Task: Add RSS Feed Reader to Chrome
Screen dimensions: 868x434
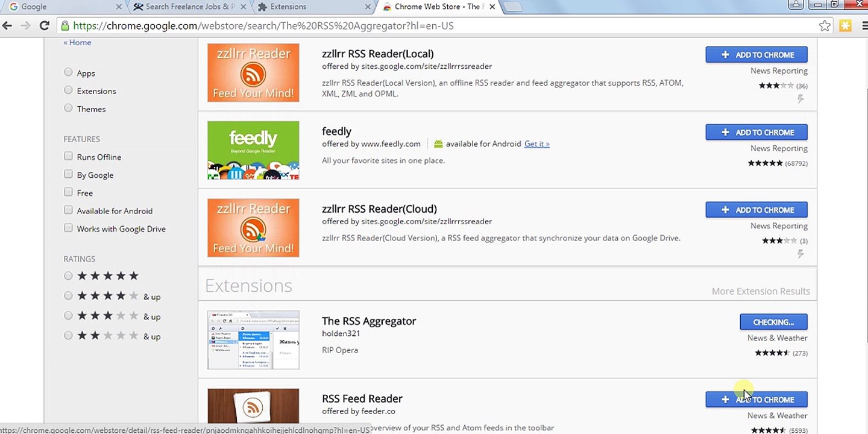Action: click(756, 400)
